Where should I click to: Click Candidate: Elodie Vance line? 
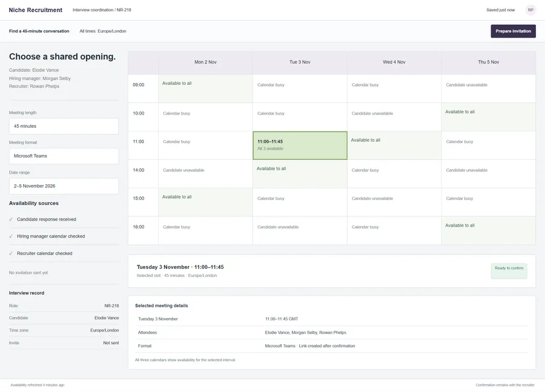click(34, 70)
